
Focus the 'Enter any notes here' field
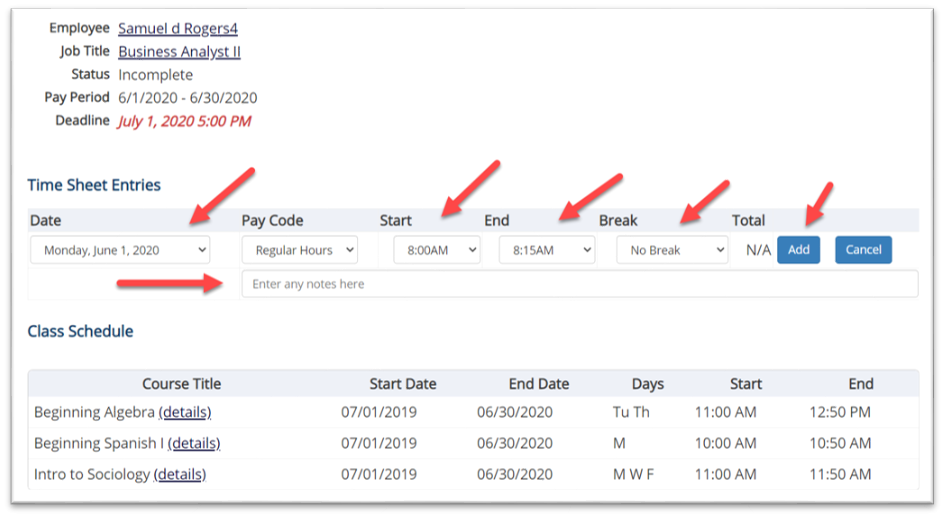click(579, 284)
